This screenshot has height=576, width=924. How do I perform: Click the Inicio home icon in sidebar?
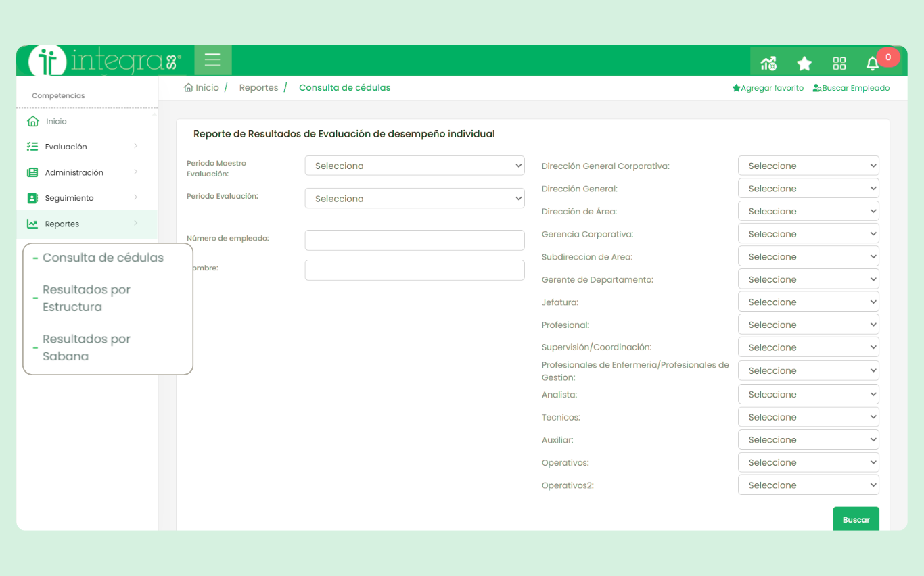32,122
